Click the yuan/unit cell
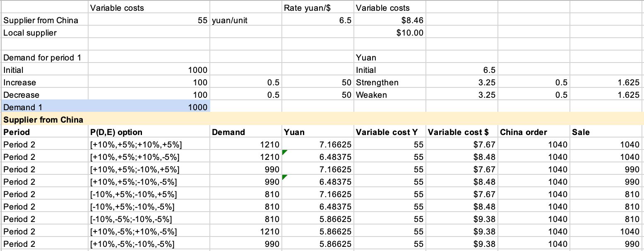Image resolution: width=644 pixels, height=251 pixels. (x=230, y=20)
